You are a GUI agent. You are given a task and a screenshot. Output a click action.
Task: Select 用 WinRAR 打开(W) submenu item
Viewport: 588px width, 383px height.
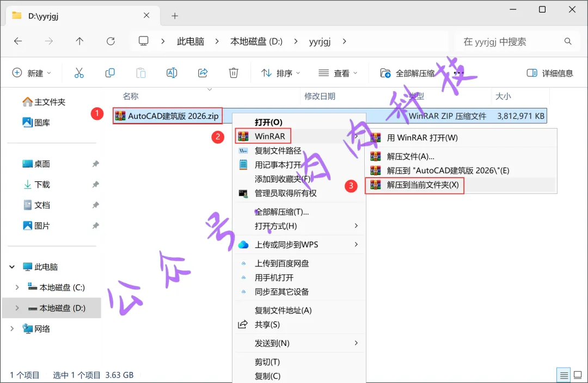pyautogui.click(x=461, y=138)
